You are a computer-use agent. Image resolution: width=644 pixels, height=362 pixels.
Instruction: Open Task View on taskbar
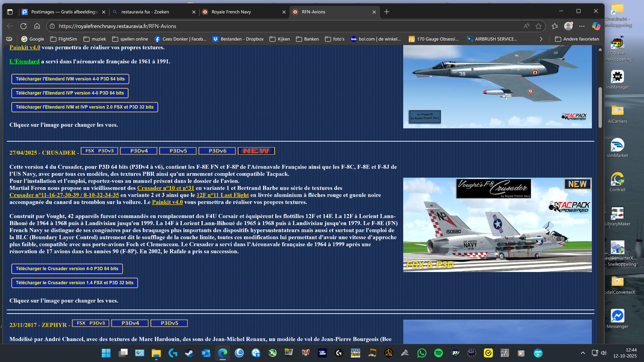coord(123,353)
